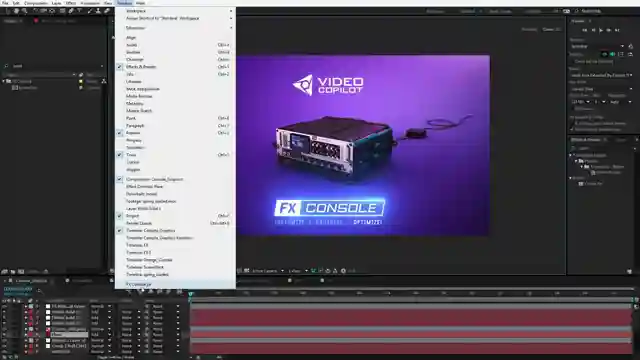Select the Pan Behind anchor point tool
The image size is (640, 360).
(52, 11)
